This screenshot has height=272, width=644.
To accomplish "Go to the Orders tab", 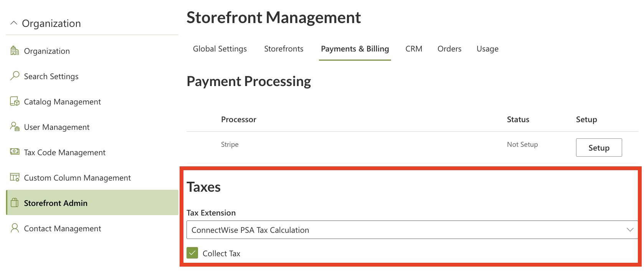I will tap(449, 49).
